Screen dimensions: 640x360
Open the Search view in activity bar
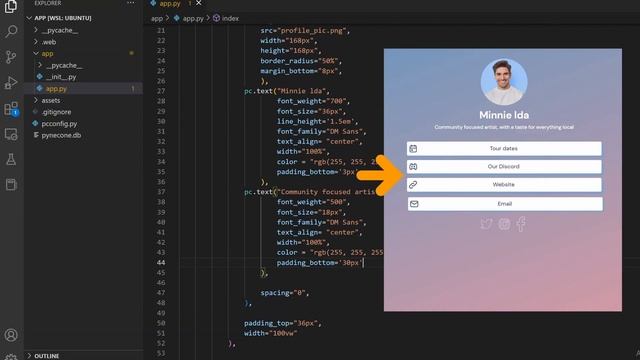tap(11, 31)
